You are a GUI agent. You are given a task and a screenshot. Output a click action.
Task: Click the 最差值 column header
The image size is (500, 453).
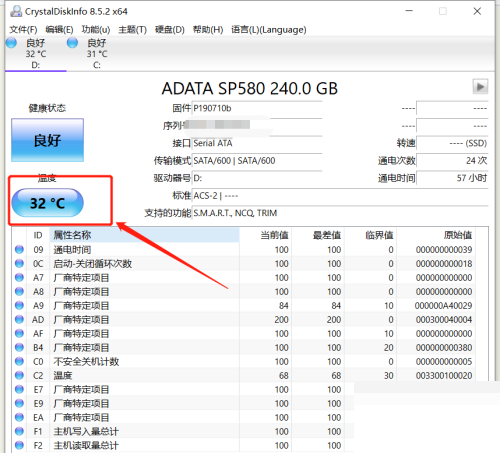pos(318,235)
